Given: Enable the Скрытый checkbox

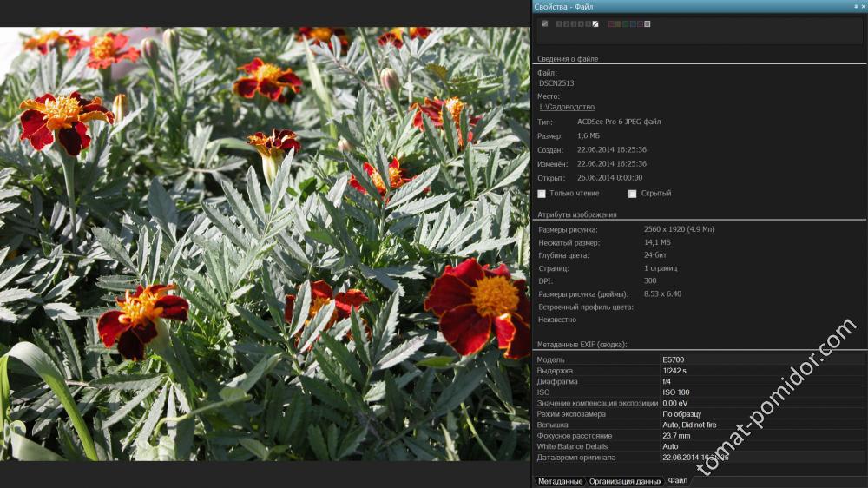Looking at the screenshot, I should coord(633,194).
